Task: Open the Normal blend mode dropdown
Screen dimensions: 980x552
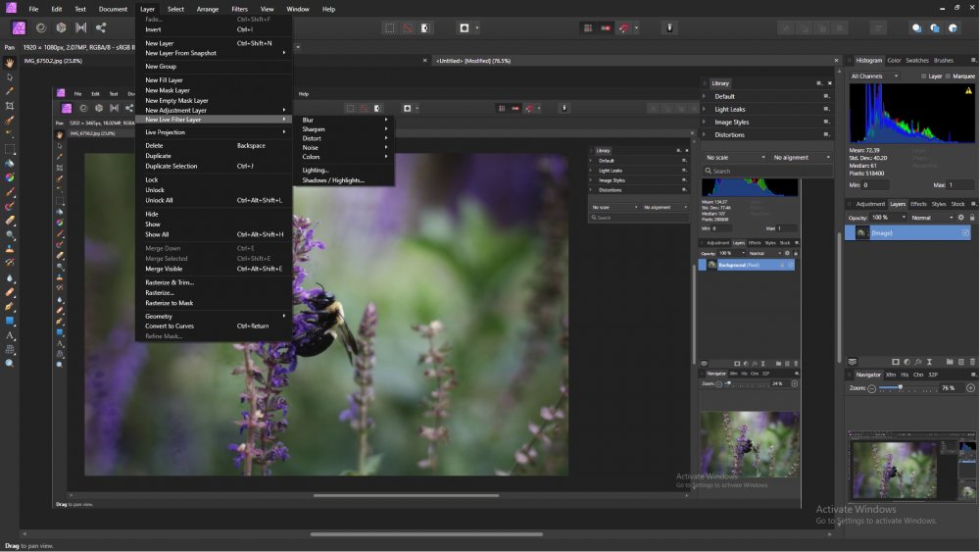Action: [x=931, y=217]
